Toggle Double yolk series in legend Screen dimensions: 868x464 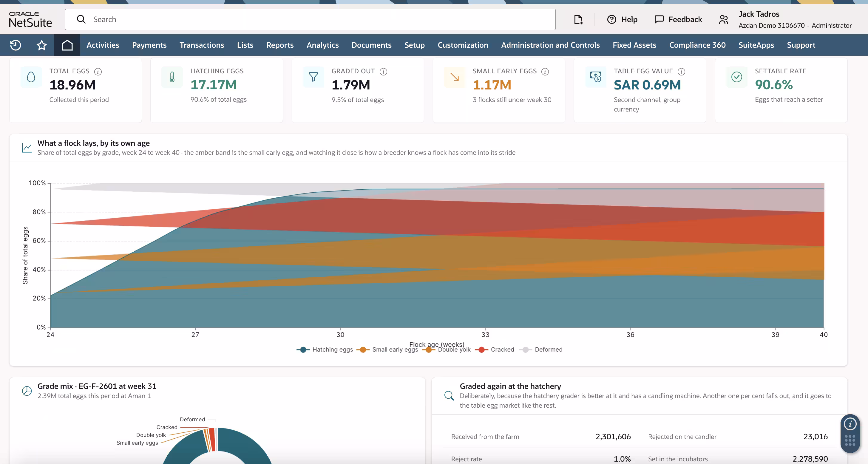447,350
